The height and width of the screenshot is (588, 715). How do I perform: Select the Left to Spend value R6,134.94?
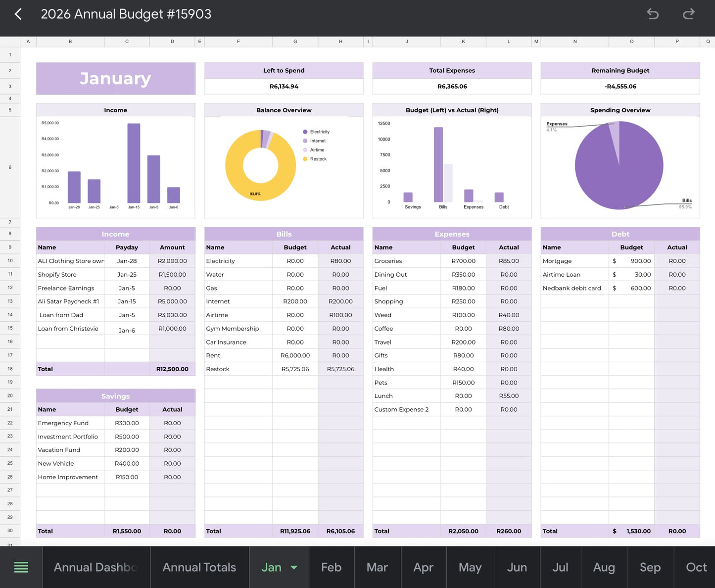(284, 86)
